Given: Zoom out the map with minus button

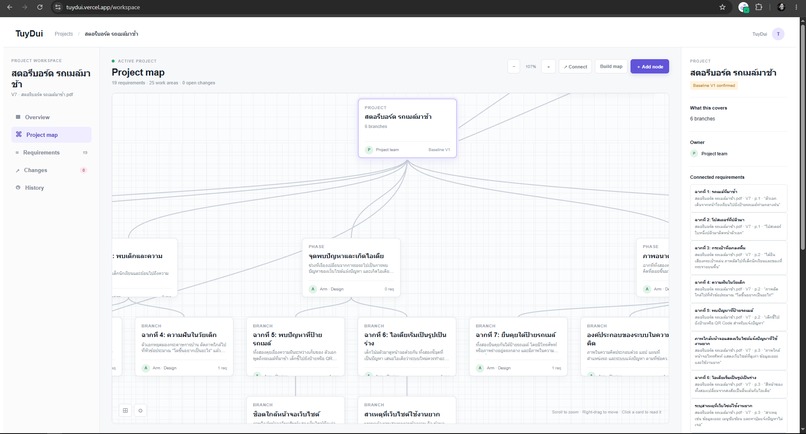Looking at the screenshot, I should (x=514, y=66).
